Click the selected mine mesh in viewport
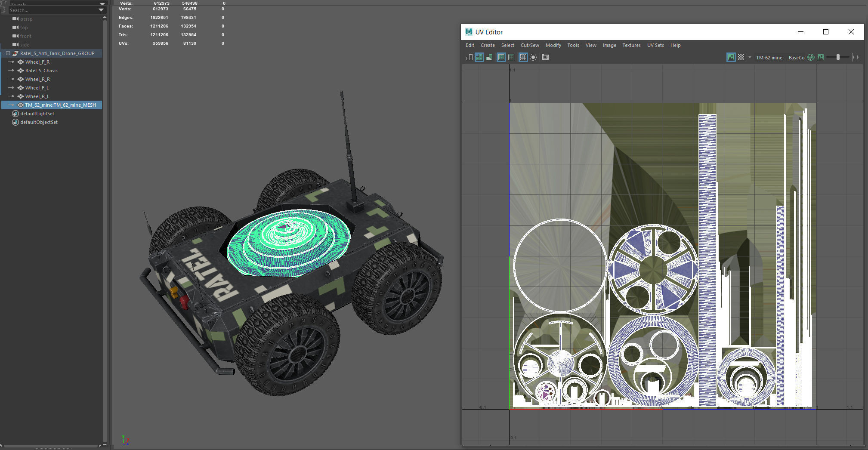868x450 pixels. (288, 243)
